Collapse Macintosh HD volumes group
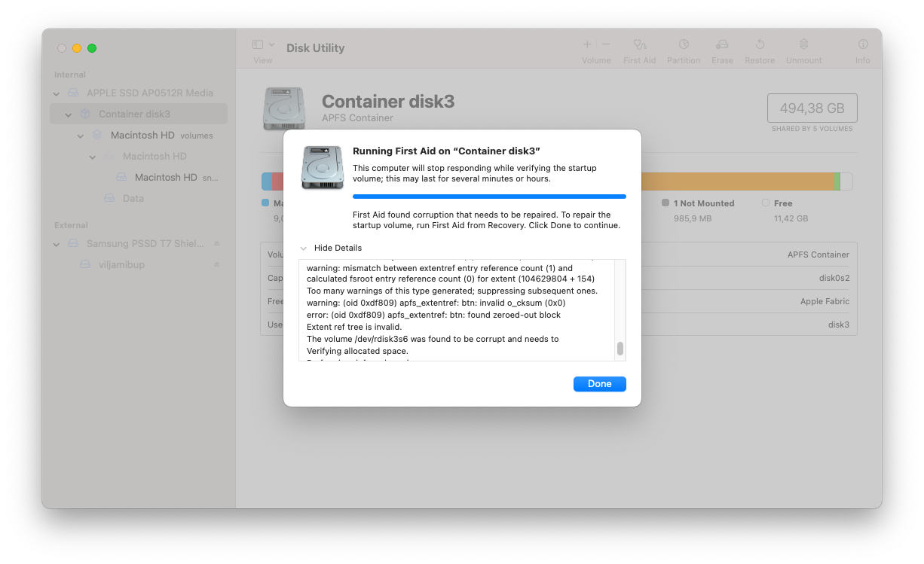This screenshot has width=924, height=564. pyautogui.click(x=81, y=136)
